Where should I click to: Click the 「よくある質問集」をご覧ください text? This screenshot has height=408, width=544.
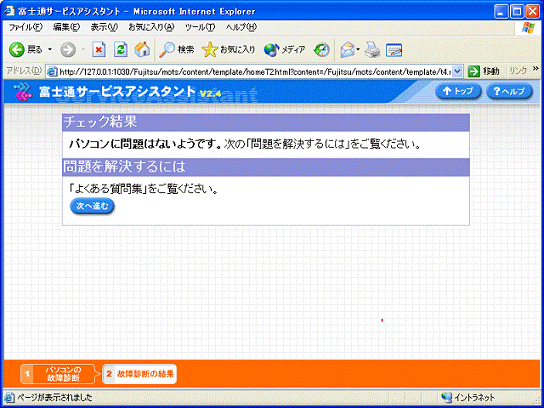coord(143,190)
